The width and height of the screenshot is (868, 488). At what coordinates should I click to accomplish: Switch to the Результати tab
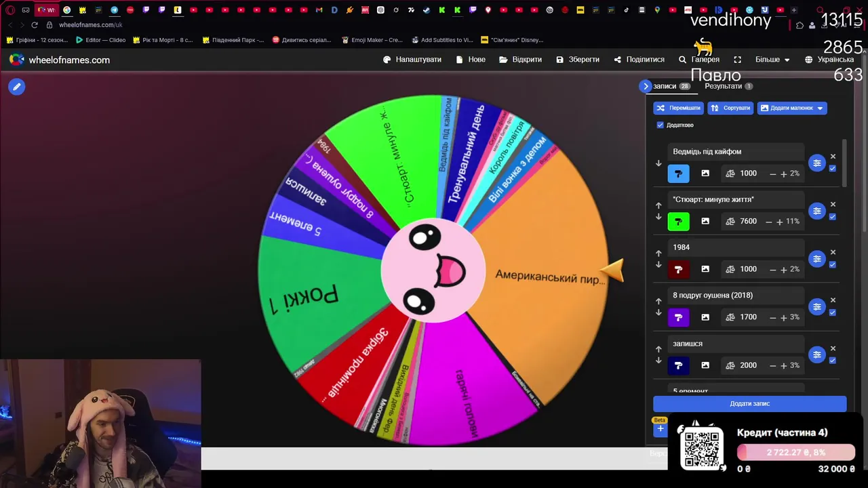(728, 86)
